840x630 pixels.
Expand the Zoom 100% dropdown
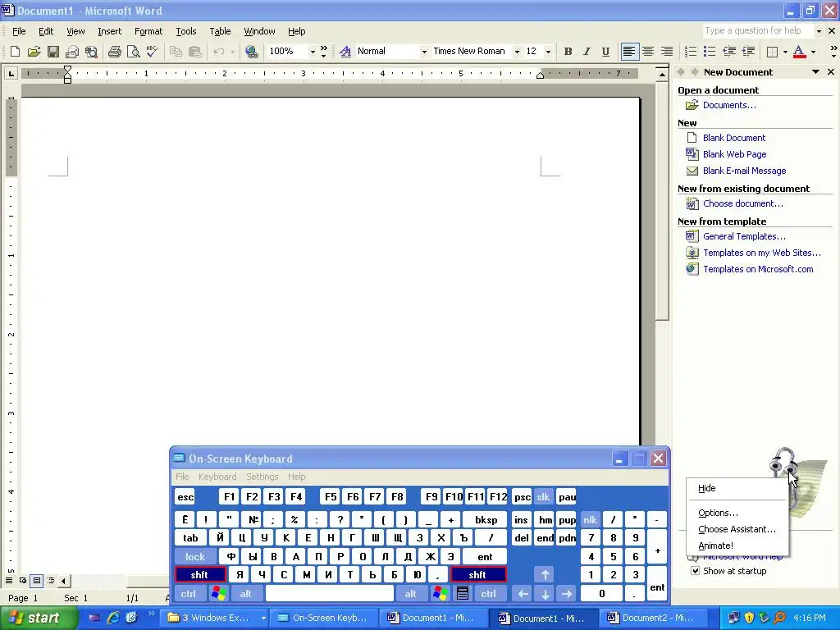(x=313, y=52)
